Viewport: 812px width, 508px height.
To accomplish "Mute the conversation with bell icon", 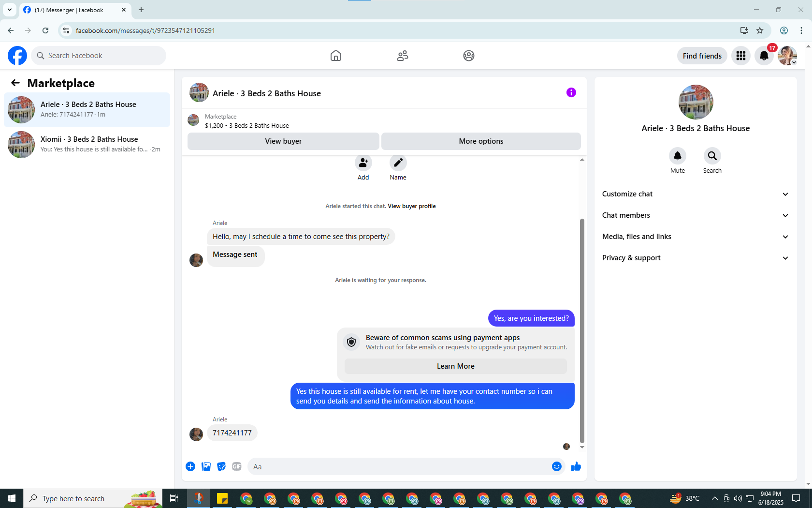I will (x=678, y=156).
